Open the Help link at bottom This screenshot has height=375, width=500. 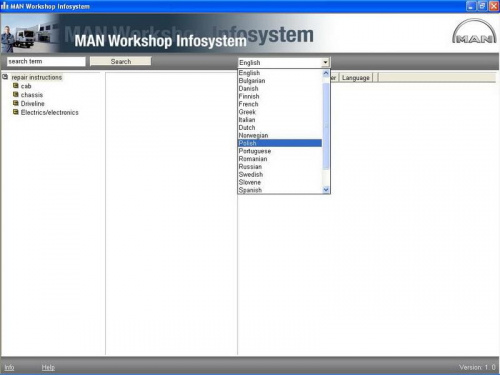point(48,367)
